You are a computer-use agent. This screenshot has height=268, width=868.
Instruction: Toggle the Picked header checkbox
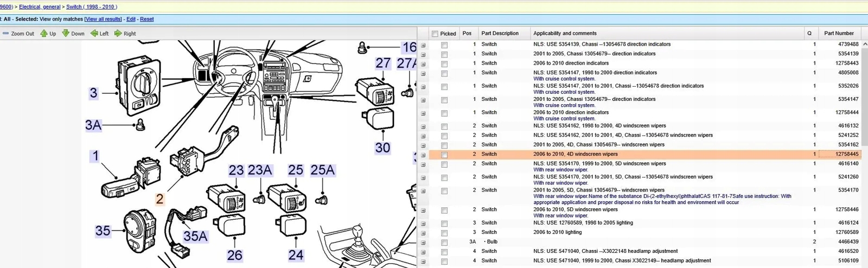pos(435,34)
